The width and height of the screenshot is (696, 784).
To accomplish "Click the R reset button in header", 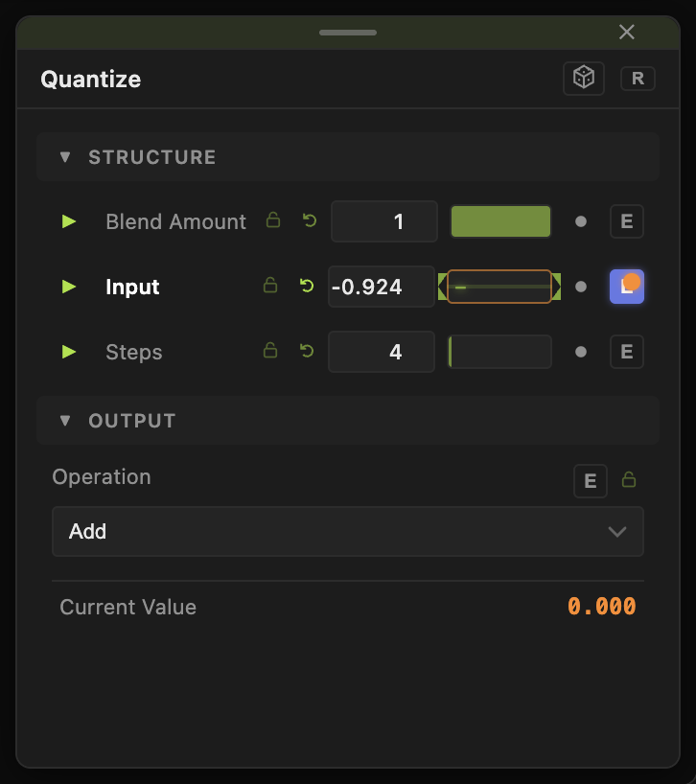I will pos(638,79).
